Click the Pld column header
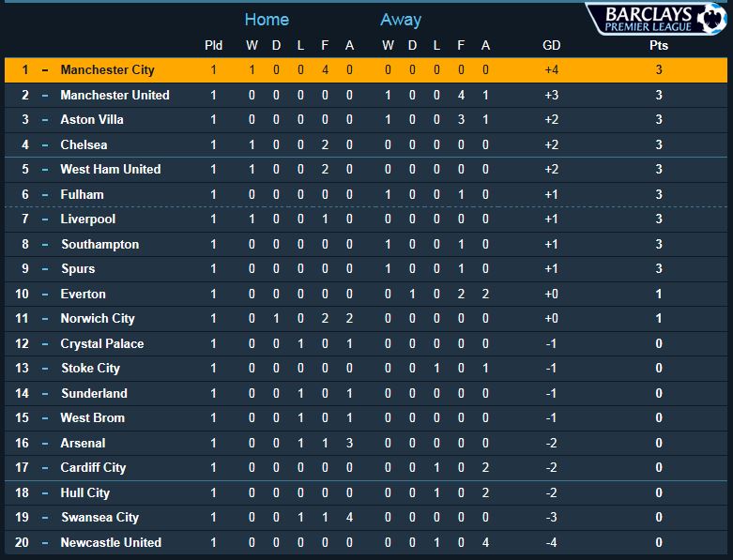 click(x=214, y=45)
